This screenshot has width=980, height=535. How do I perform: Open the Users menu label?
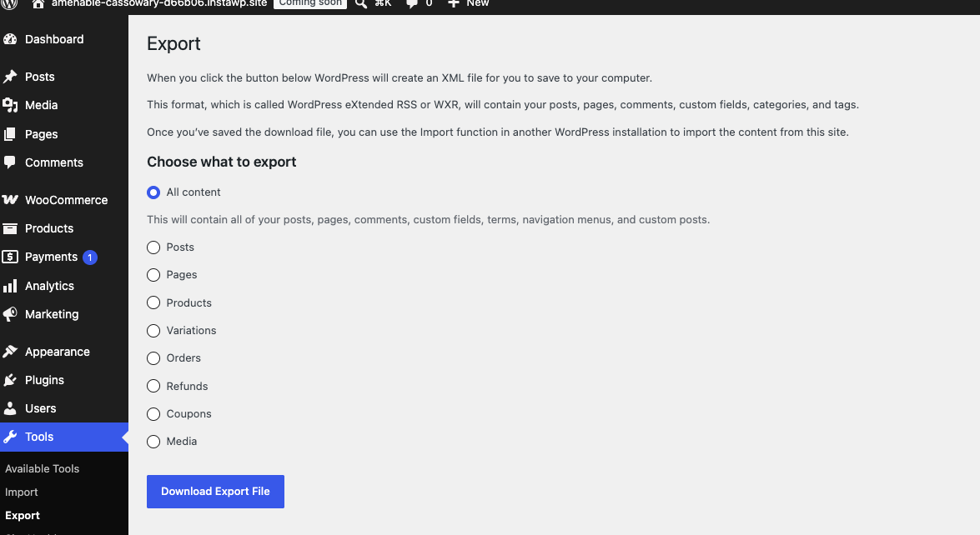41,408
